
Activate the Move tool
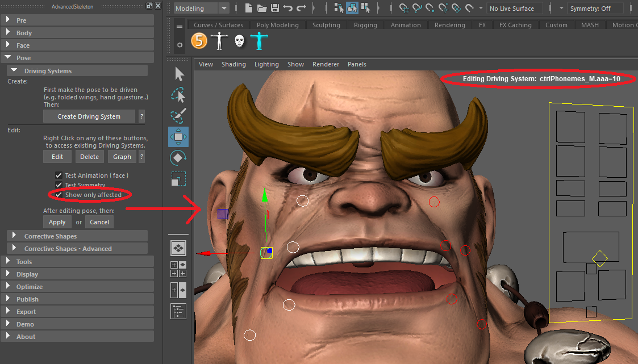click(x=178, y=137)
